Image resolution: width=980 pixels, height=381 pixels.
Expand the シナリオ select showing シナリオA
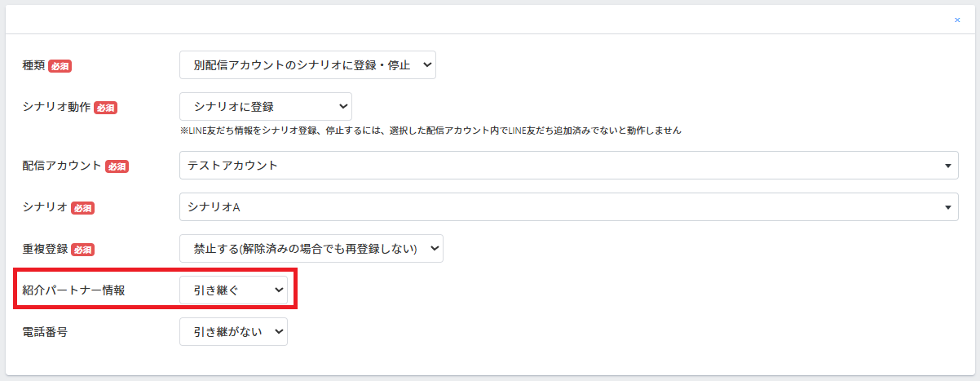point(569,207)
